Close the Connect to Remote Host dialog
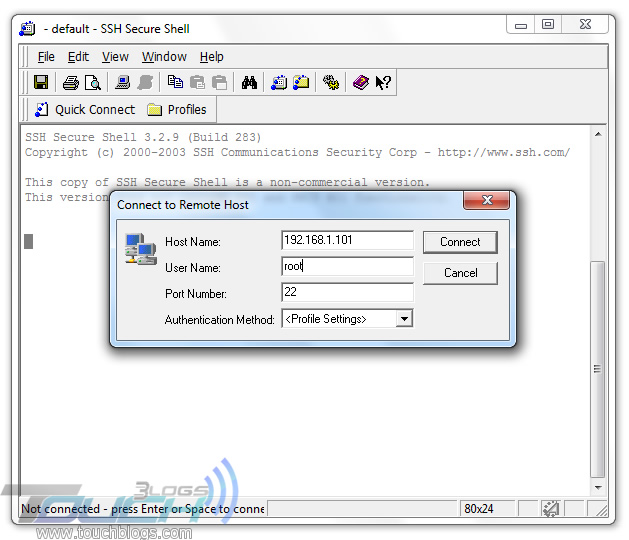Image resolution: width=629 pixels, height=540 pixels. (487, 200)
